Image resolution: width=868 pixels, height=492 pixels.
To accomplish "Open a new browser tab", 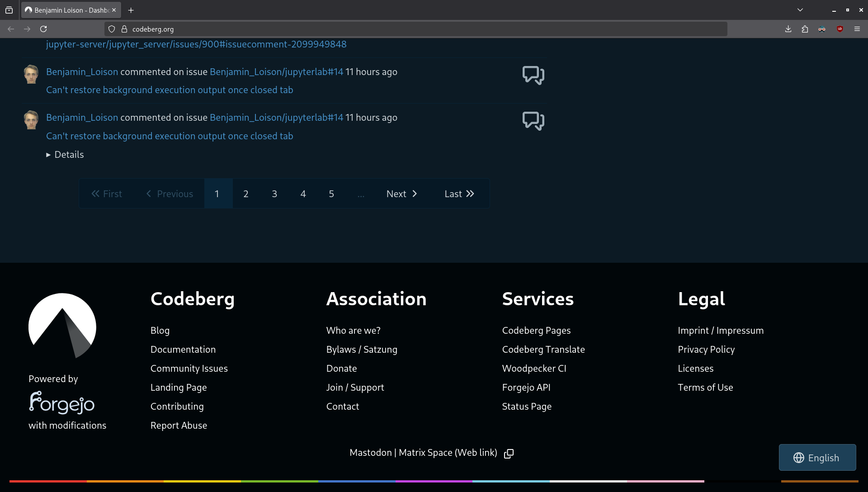I will tap(131, 10).
